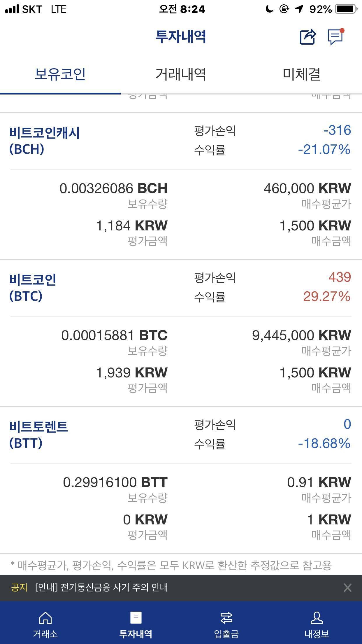Tap the share icon in header
This screenshot has height=644, width=362.
[x=307, y=37]
